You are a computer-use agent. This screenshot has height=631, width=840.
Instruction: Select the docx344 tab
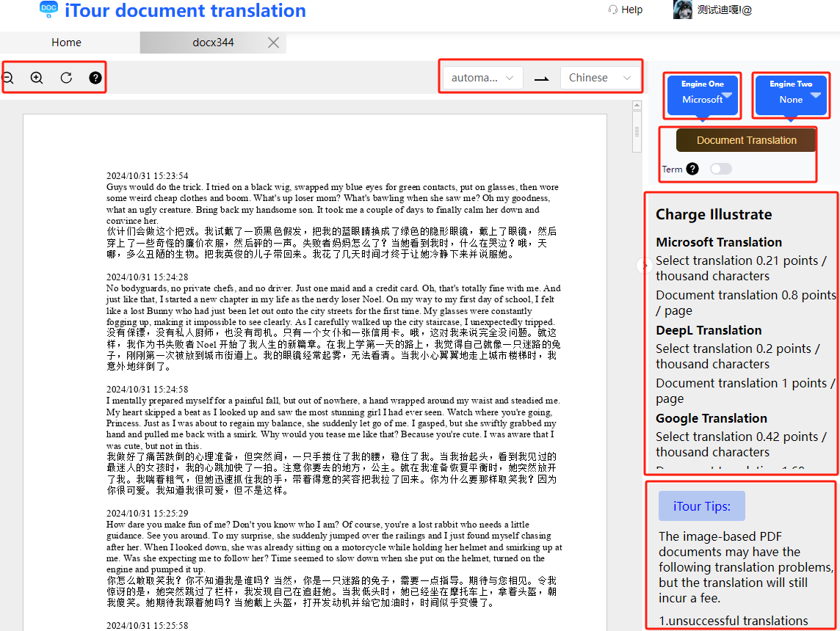point(213,43)
